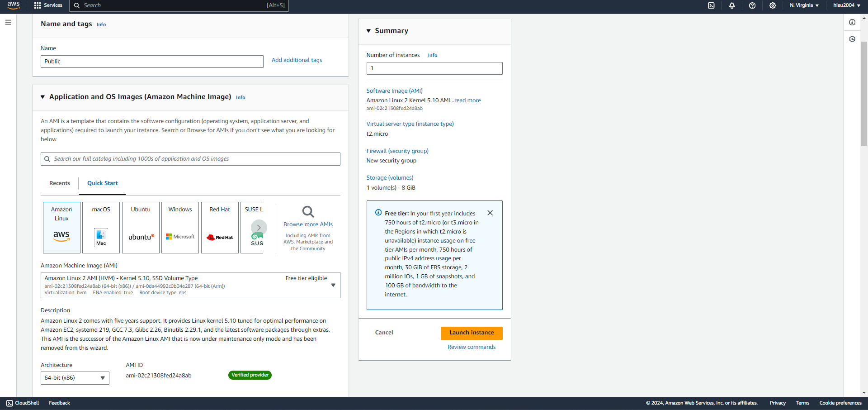
Task: Open the help question-mark icon
Action: tap(752, 5)
